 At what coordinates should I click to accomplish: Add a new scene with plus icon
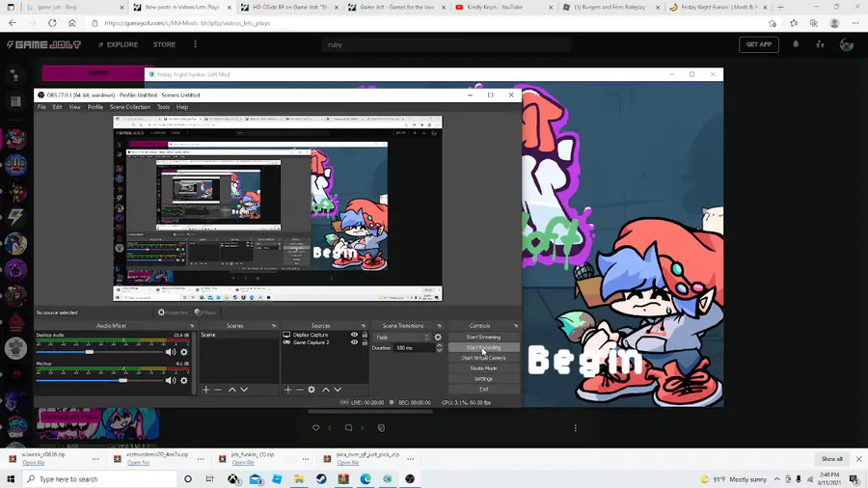pos(206,390)
